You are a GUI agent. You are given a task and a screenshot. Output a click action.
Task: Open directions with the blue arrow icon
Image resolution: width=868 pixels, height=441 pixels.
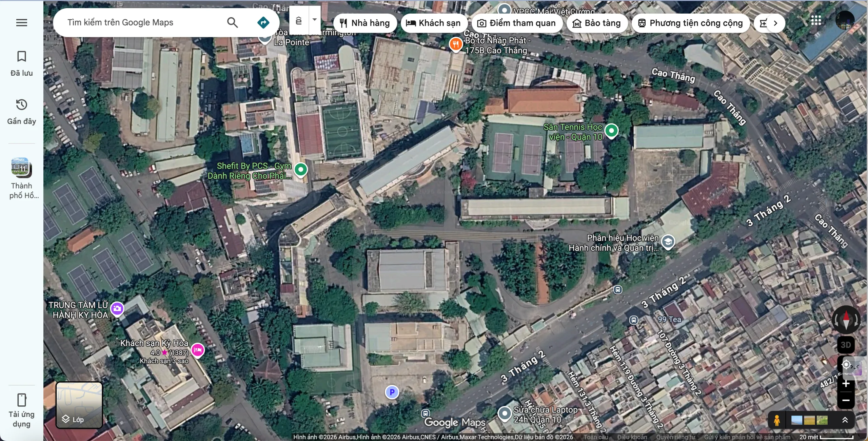click(x=263, y=22)
